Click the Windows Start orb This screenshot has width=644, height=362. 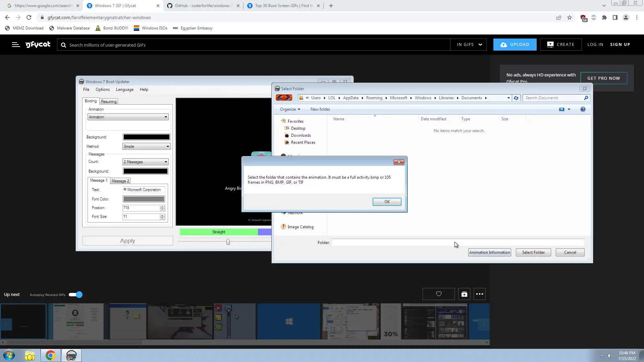click(9, 355)
